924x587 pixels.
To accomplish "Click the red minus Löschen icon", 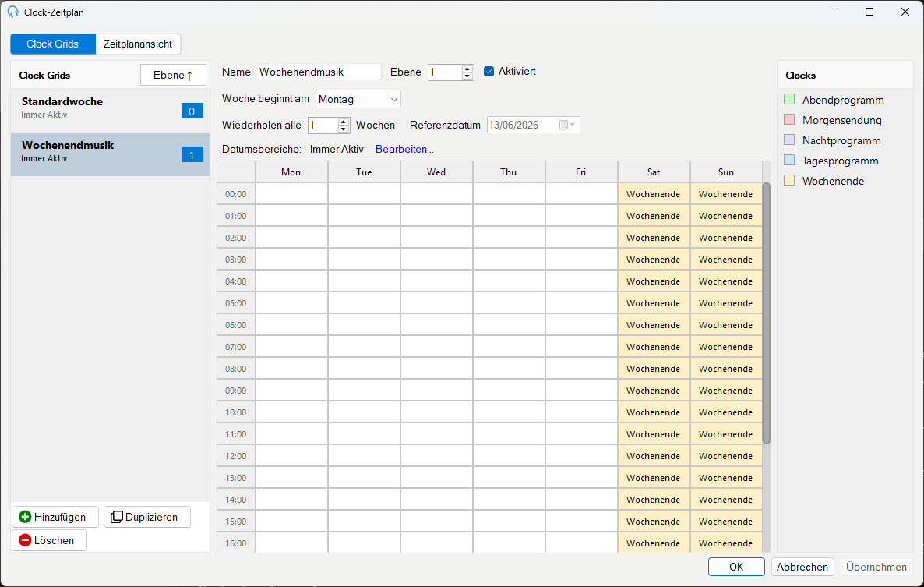I will click(25, 540).
